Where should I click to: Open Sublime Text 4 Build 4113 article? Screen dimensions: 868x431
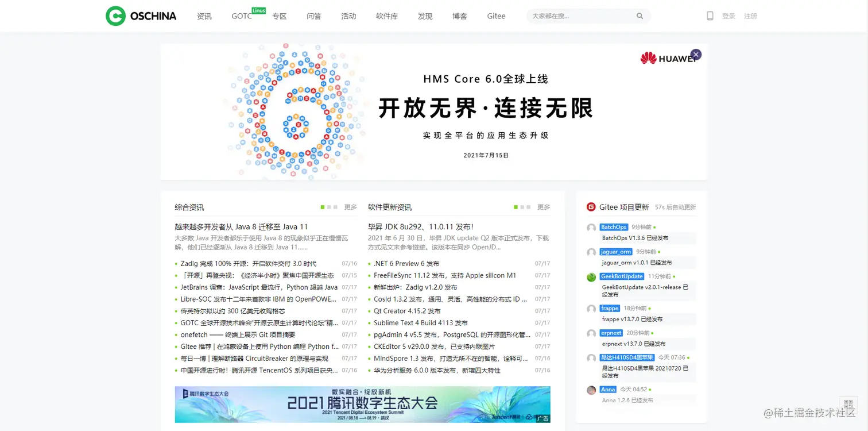(x=421, y=323)
